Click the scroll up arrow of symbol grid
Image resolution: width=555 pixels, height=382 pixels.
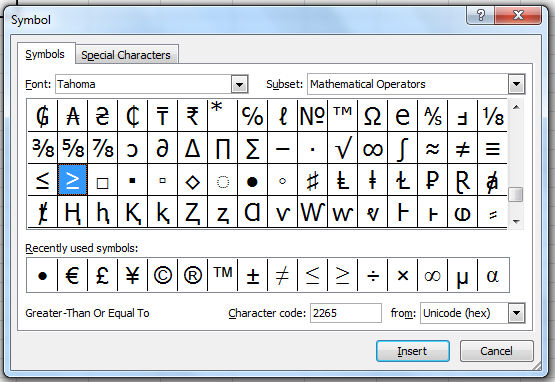(516, 107)
